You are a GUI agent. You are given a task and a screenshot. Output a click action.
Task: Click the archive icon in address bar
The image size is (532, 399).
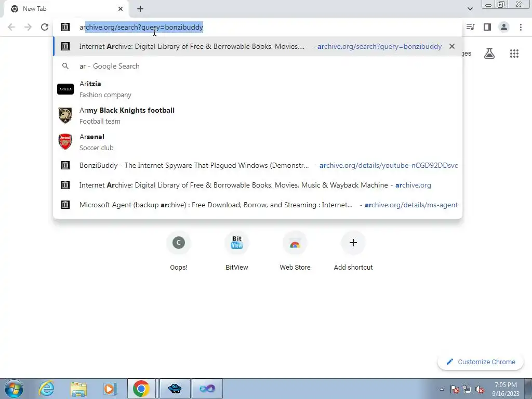point(65,27)
